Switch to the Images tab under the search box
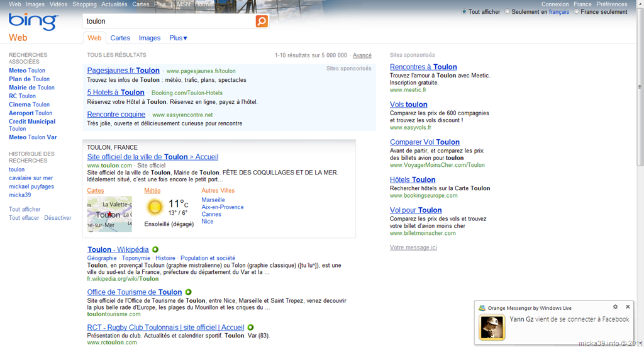Image resolution: width=644 pixels, height=347 pixels. (x=150, y=38)
